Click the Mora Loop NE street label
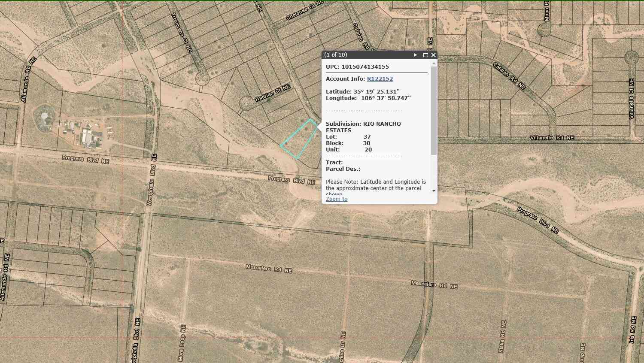This screenshot has width=644, height=363. point(182,343)
